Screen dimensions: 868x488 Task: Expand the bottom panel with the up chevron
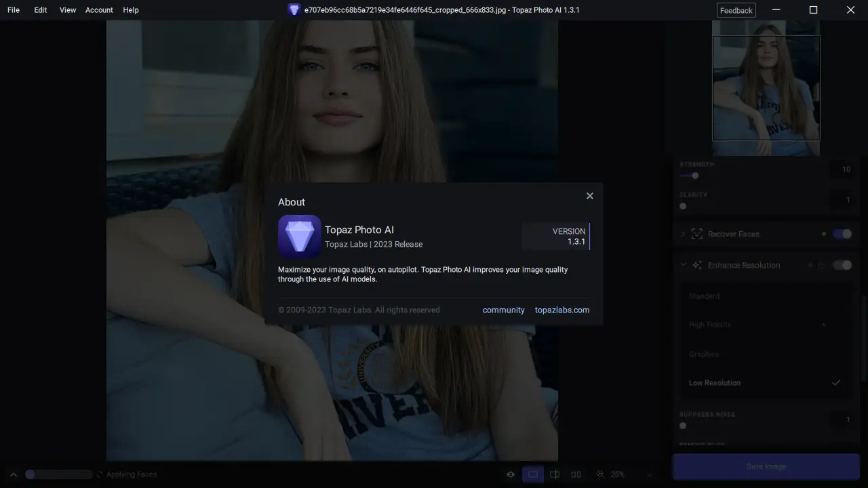[x=13, y=474]
